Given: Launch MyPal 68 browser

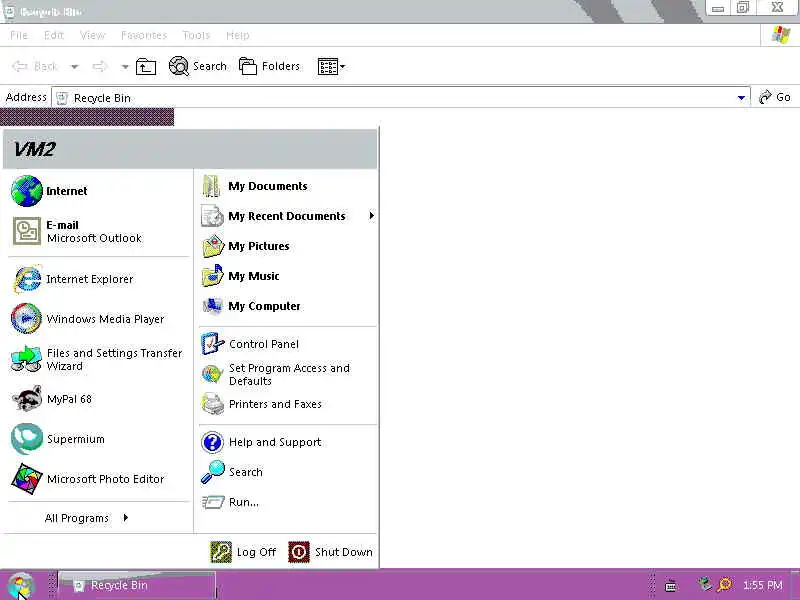Looking at the screenshot, I should click(x=99, y=399).
